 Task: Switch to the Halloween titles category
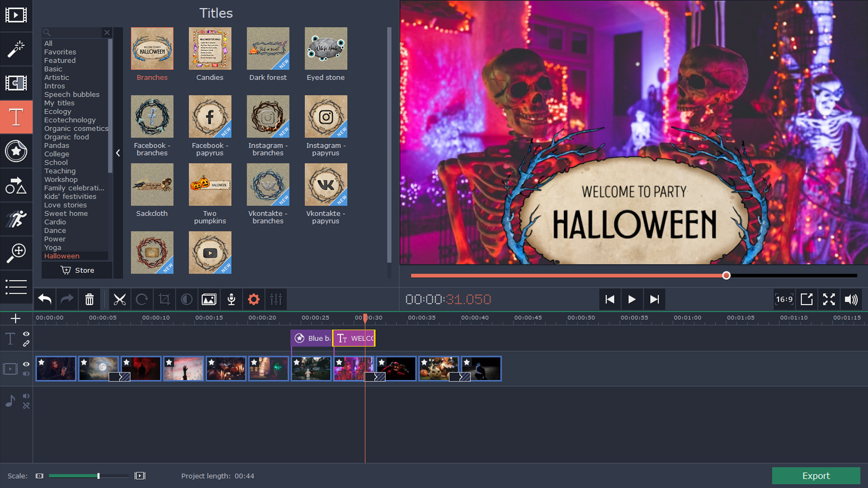[61, 256]
